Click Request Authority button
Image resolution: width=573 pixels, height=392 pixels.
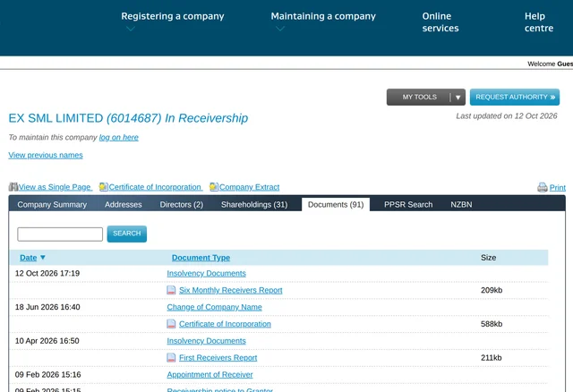pyautogui.click(x=515, y=98)
